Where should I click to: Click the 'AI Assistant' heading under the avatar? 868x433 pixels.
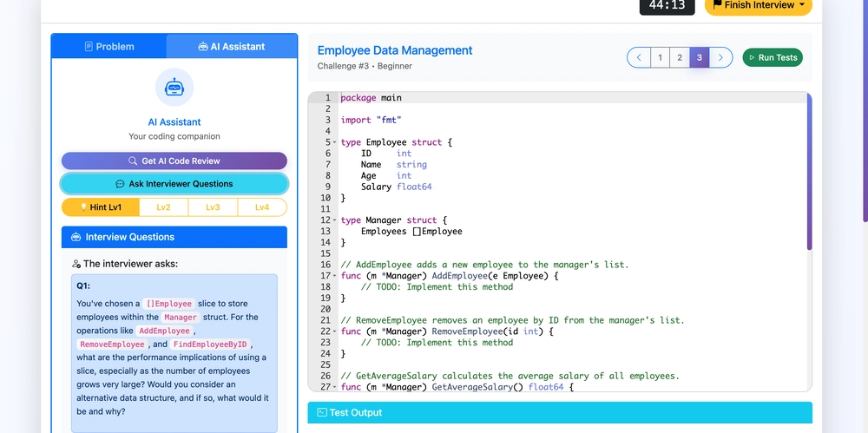pos(174,122)
